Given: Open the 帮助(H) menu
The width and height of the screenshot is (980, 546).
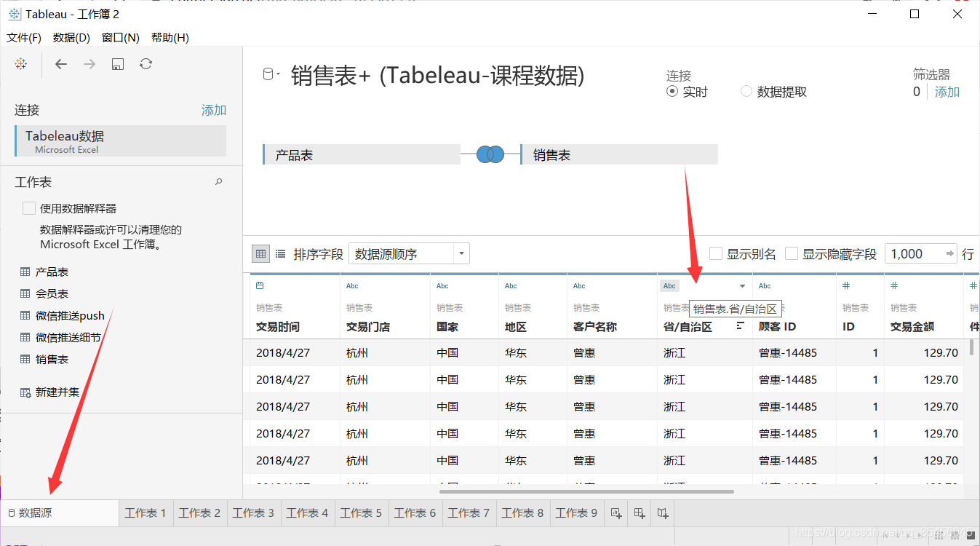Looking at the screenshot, I should 170,37.
